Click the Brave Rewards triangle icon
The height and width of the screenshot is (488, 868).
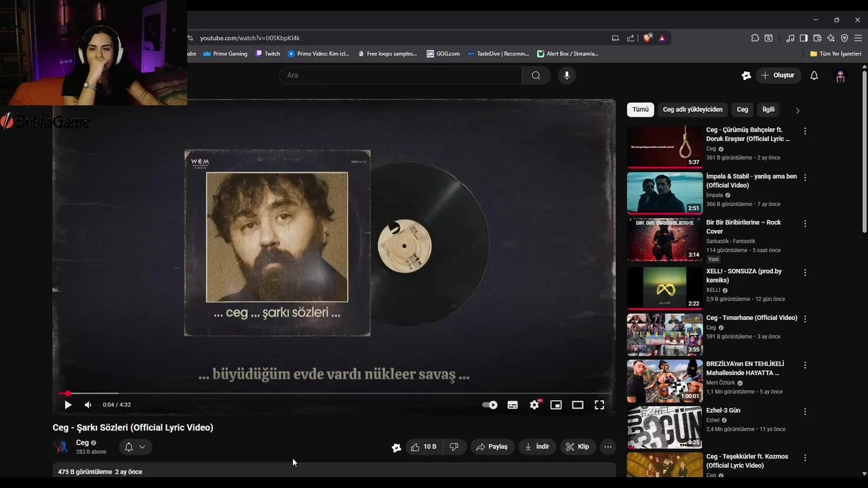662,38
